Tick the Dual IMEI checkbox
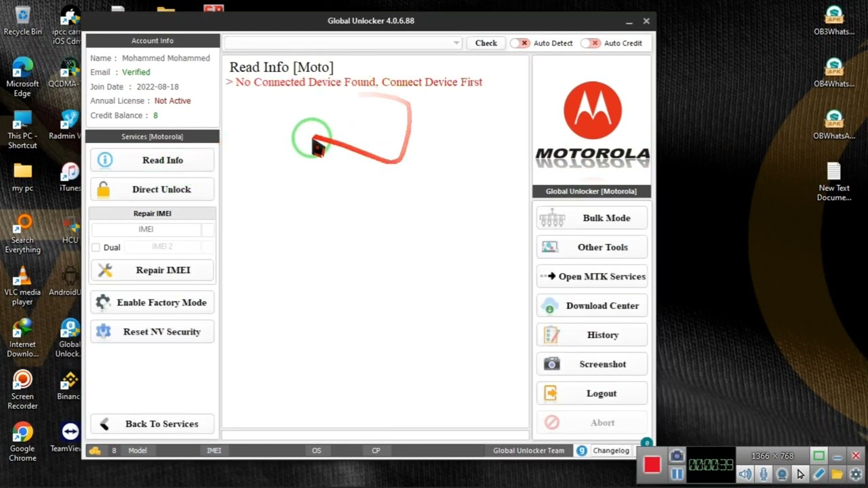The image size is (868, 488). point(96,247)
